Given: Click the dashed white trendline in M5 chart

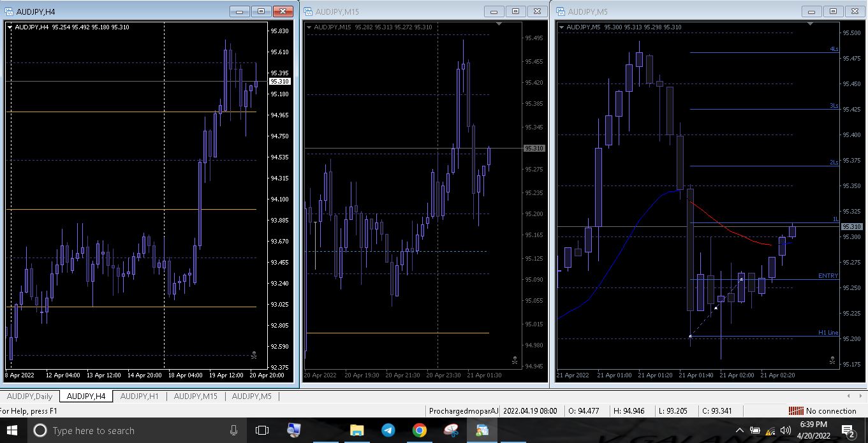Looking at the screenshot, I should point(716,308).
